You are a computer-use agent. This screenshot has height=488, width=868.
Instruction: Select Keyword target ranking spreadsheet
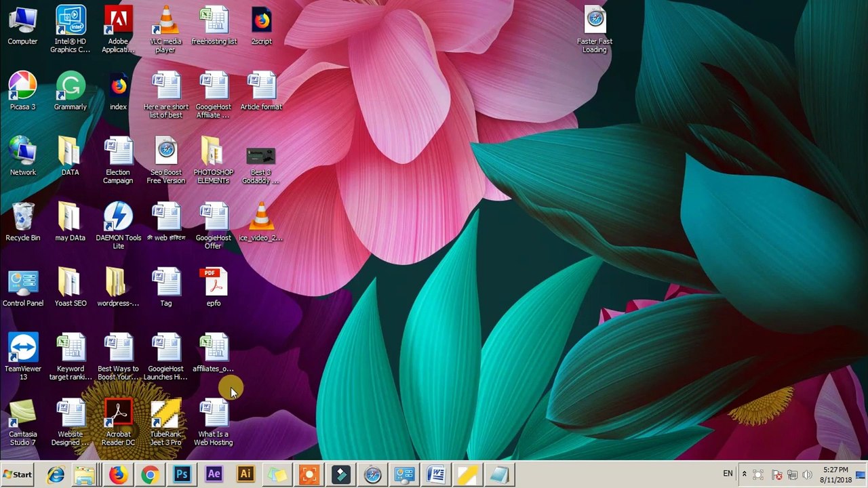click(71, 357)
